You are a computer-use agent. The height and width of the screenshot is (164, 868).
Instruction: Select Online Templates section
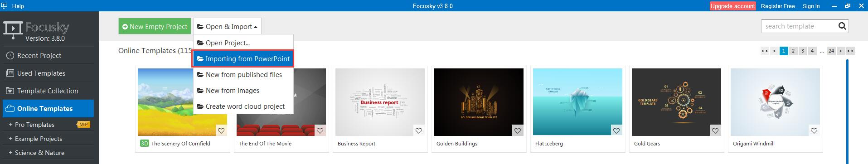[x=48, y=109]
